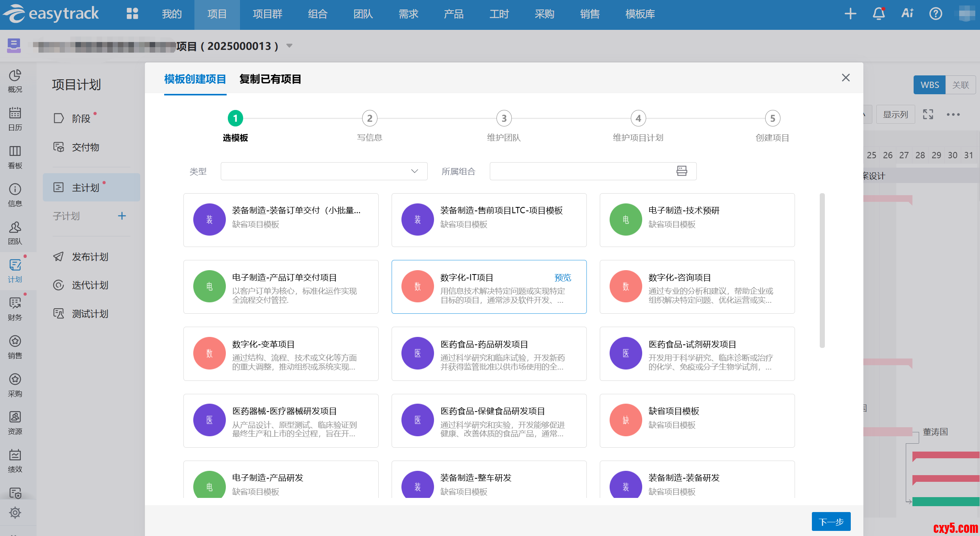Expand the 类型 dropdown
This screenshot has height=536, width=980.
point(324,171)
